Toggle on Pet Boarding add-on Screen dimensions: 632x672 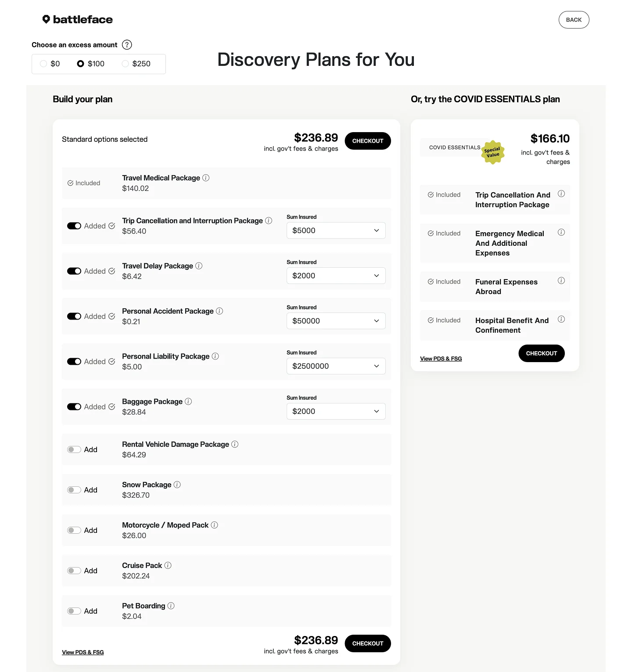point(74,611)
